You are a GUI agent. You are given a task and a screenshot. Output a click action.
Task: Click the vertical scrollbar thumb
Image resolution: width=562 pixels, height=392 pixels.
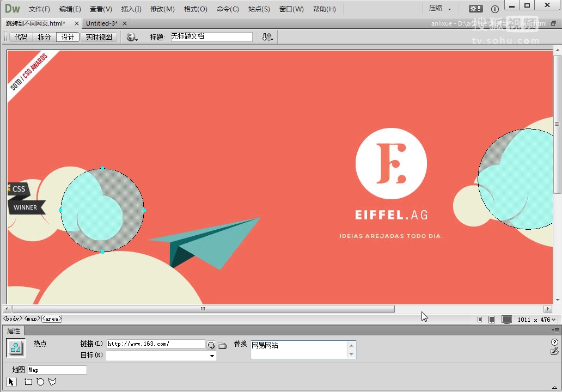557,124
